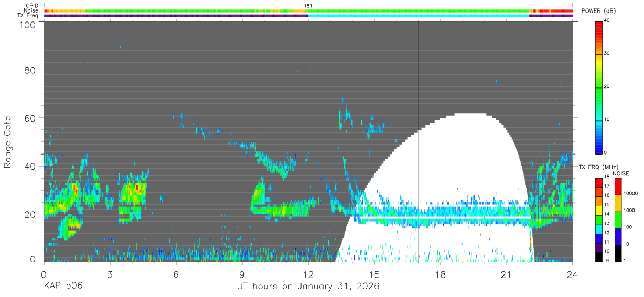
Task: Pick the blue segment of NOISE legend
Action: tap(618, 237)
